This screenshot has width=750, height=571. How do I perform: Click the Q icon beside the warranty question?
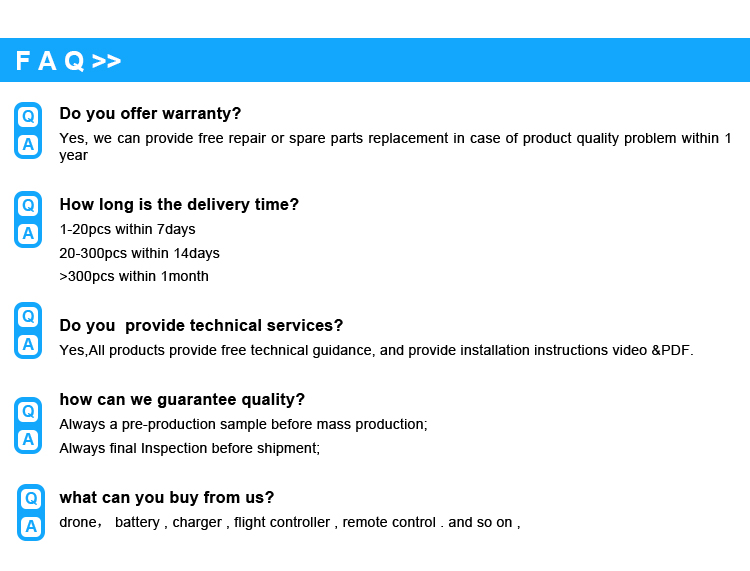point(28,116)
